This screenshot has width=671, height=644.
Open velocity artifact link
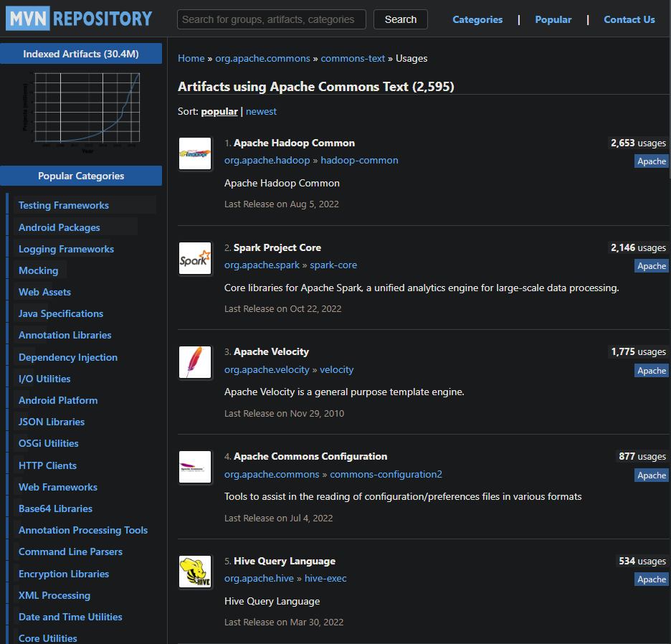336,369
